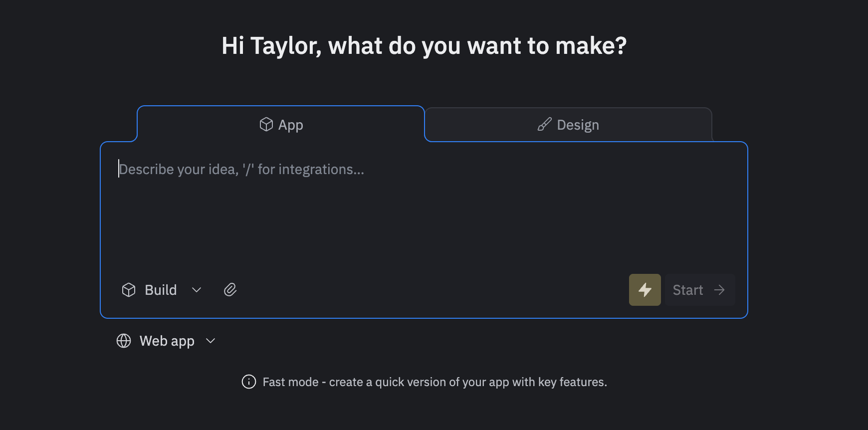Click the 'Hi Taylor' heading
This screenshot has height=430, width=868.
click(424, 46)
